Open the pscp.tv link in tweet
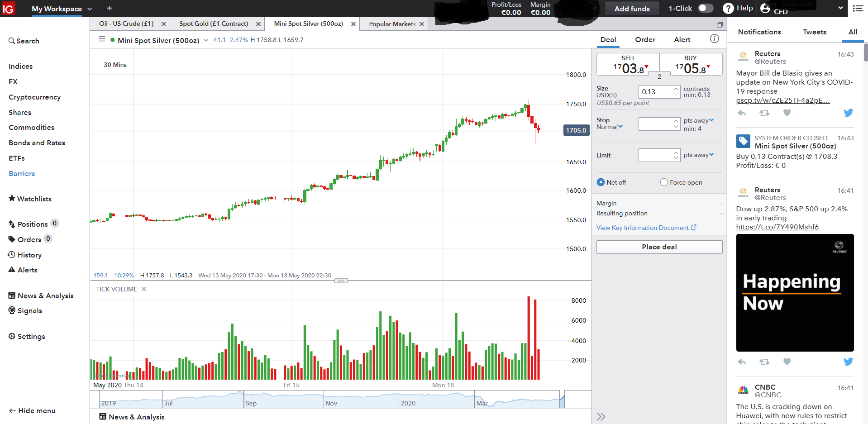 pyautogui.click(x=783, y=100)
